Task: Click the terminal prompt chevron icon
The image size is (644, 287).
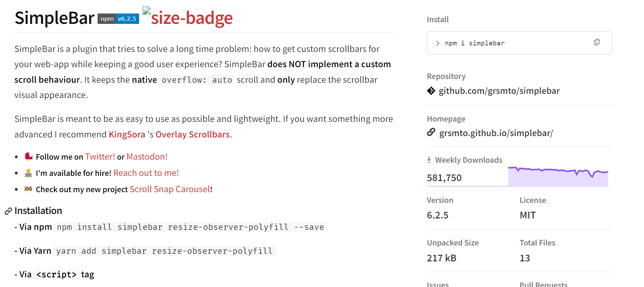Action: pos(438,43)
